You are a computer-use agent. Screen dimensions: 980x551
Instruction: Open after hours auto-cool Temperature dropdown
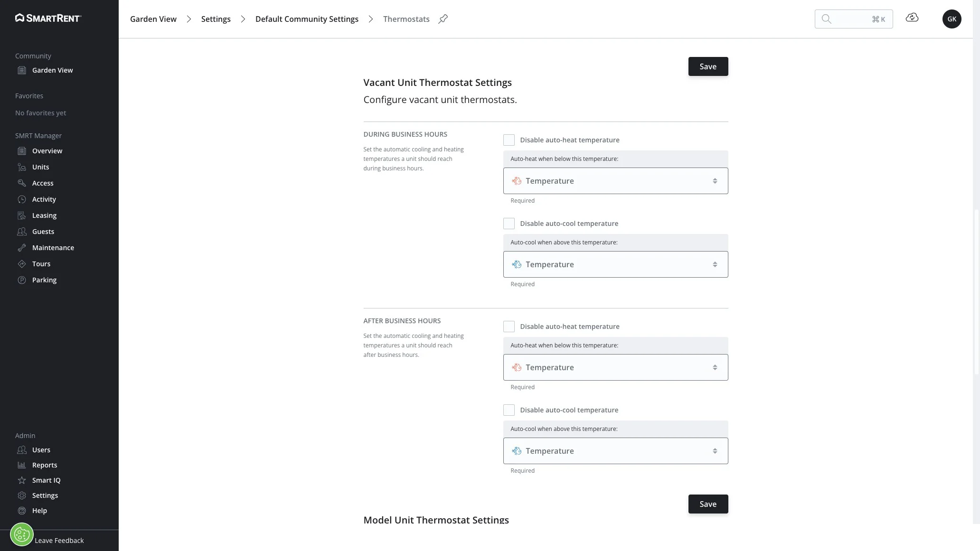pos(615,451)
